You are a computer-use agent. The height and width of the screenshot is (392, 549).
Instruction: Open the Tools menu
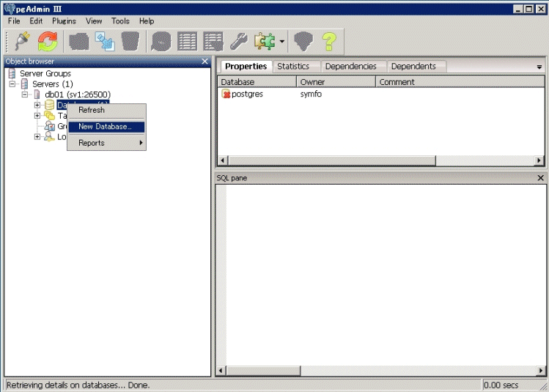[x=120, y=21]
